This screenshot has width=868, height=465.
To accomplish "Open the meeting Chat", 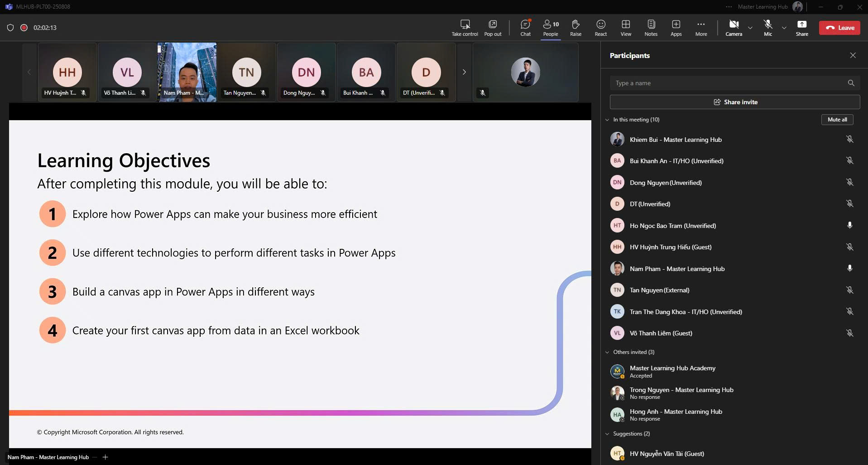I will pos(525,28).
